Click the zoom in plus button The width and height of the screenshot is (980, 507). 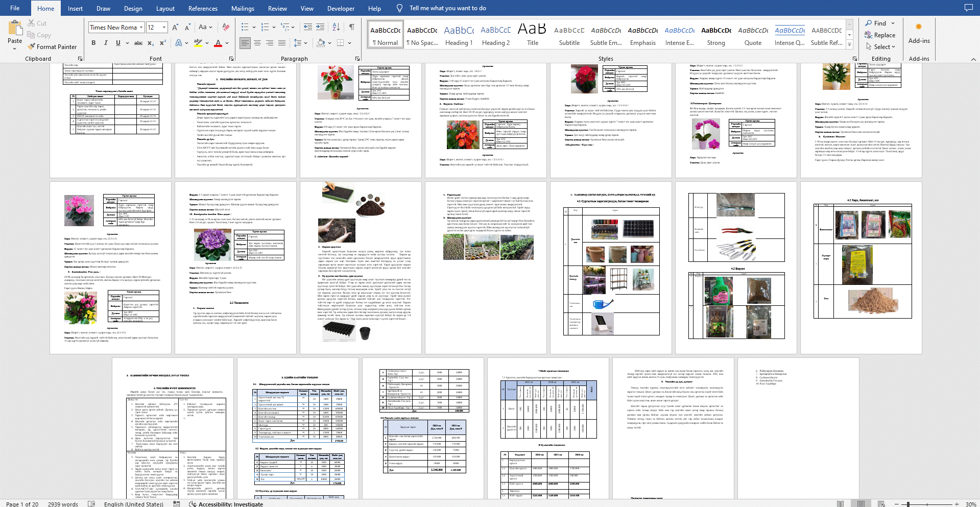point(957,504)
